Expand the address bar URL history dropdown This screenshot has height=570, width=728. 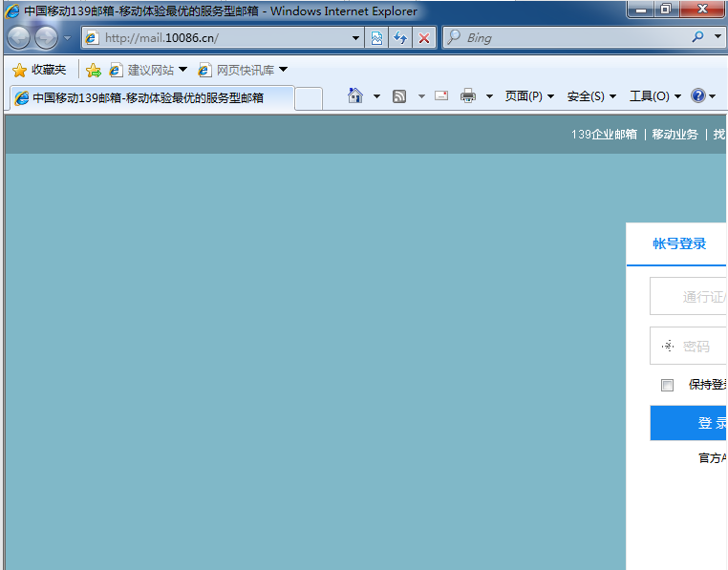click(355, 38)
